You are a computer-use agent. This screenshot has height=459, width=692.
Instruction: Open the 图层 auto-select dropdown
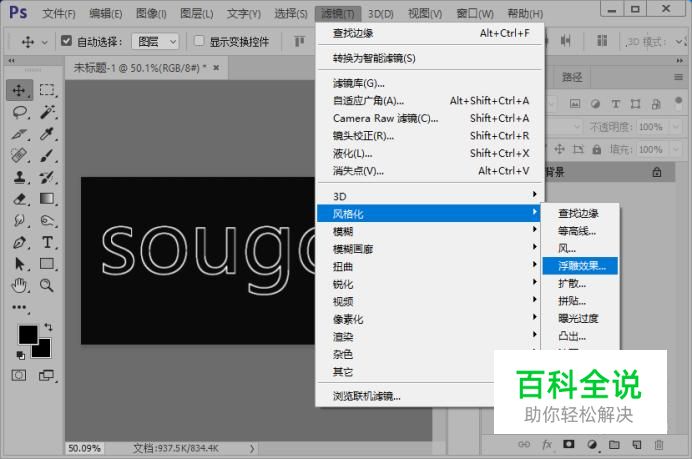tap(155, 41)
